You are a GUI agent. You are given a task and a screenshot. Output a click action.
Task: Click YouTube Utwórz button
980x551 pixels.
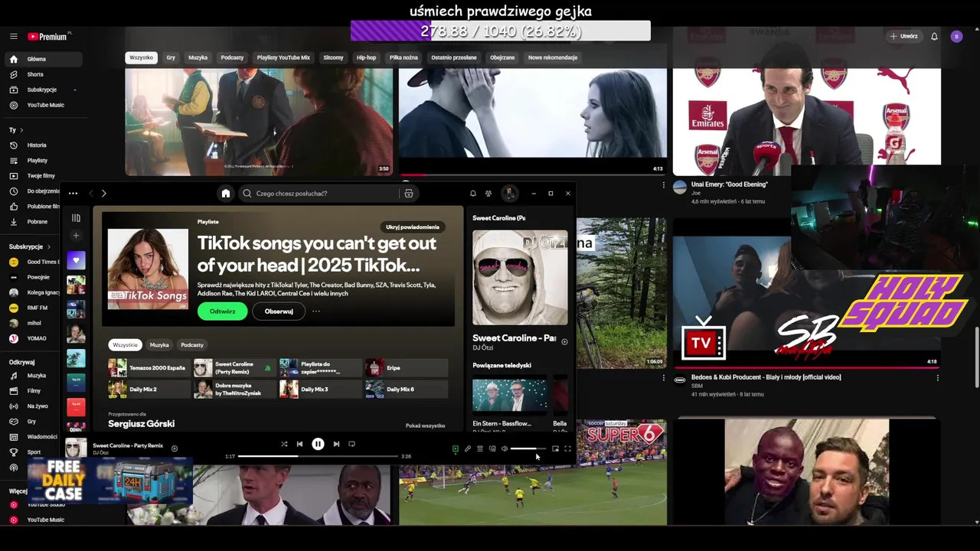(x=903, y=36)
